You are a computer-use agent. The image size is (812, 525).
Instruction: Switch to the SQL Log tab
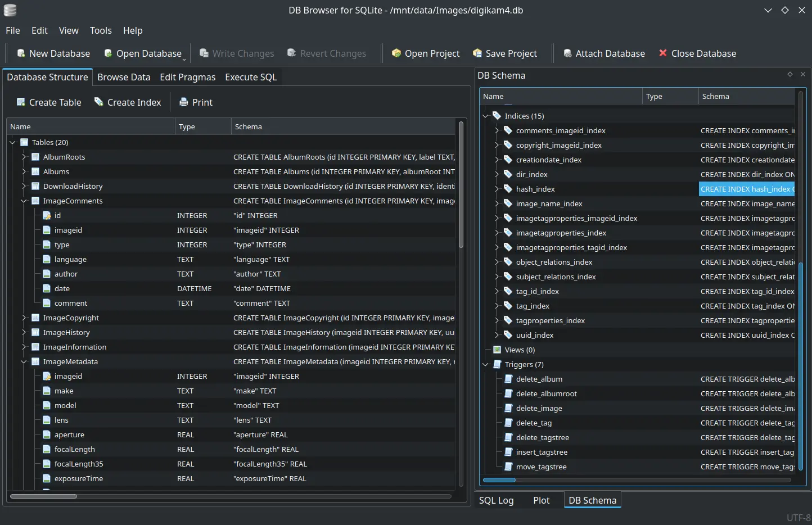(x=496, y=500)
